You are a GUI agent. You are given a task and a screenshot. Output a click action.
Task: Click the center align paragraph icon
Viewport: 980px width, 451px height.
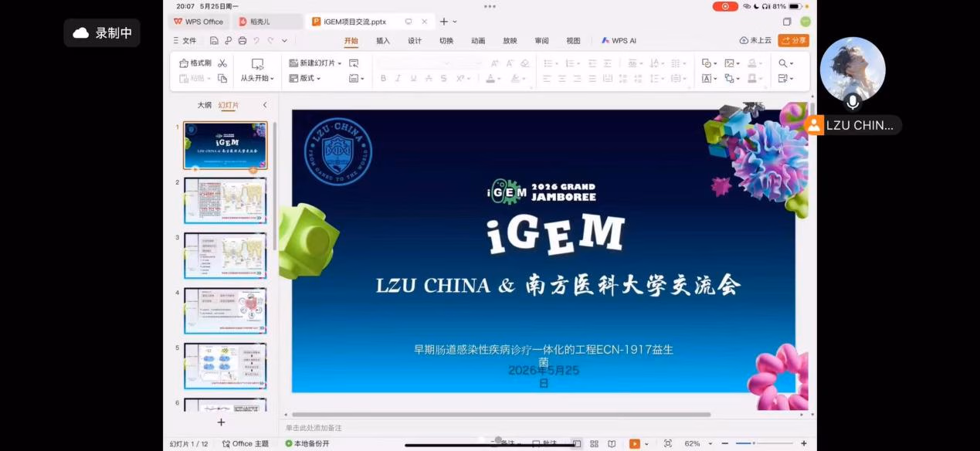point(562,78)
